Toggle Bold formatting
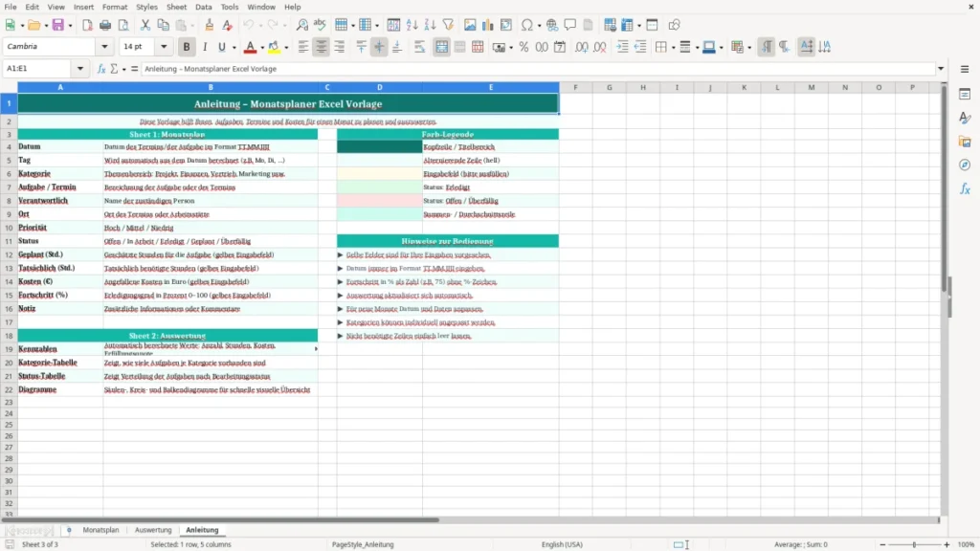980x551 pixels. pyautogui.click(x=187, y=47)
